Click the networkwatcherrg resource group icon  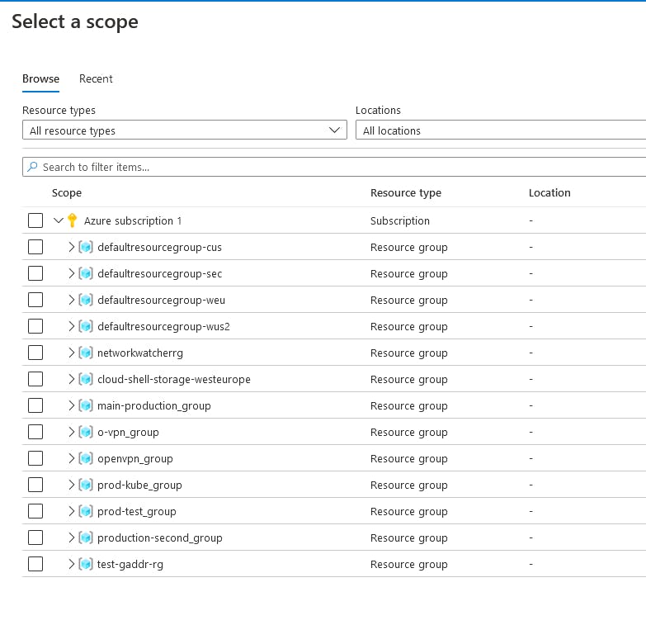86,353
